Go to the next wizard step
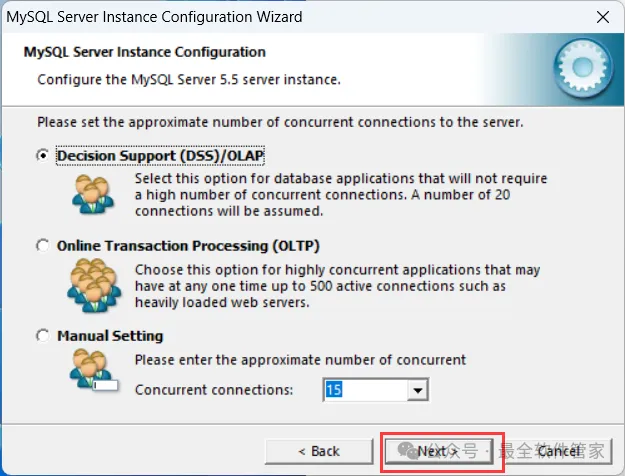This screenshot has height=476, width=625. click(439, 452)
